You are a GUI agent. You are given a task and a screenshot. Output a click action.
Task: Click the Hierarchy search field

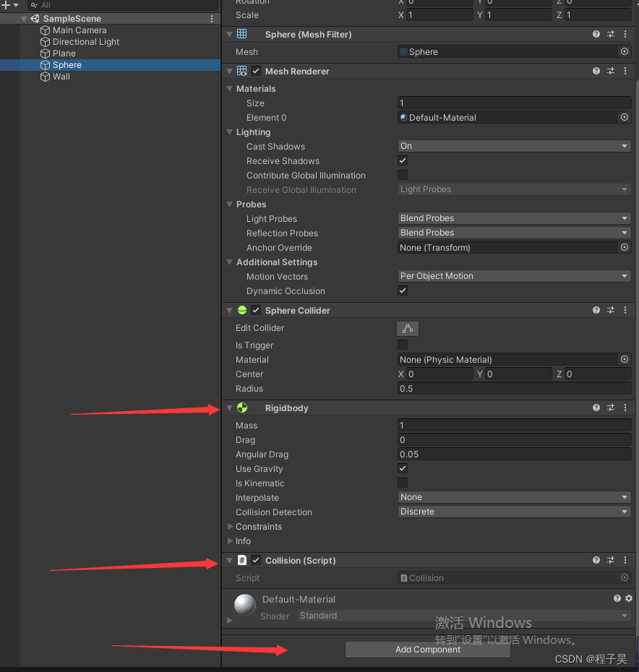[x=123, y=5]
